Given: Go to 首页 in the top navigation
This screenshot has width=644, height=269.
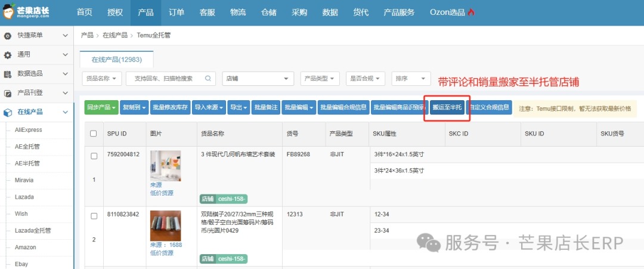Looking at the screenshot, I should [84, 13].
